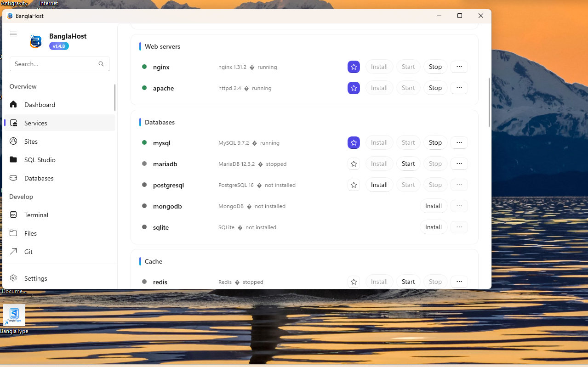
Task: Install sqlite service
Action: tap(434, 227)
